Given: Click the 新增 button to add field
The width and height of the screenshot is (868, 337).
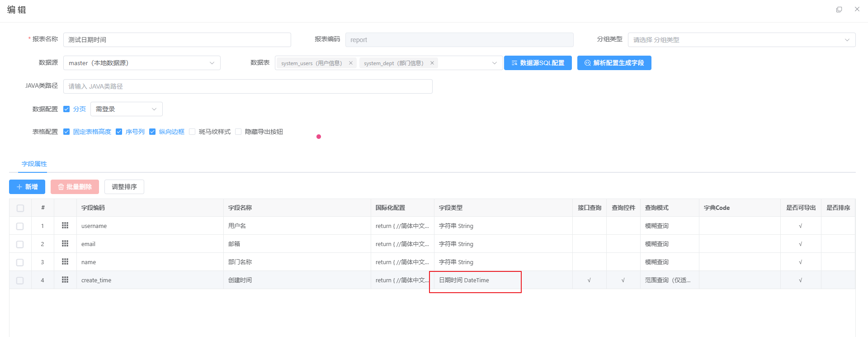Looking at the screenshot, I should coord(27,187).
